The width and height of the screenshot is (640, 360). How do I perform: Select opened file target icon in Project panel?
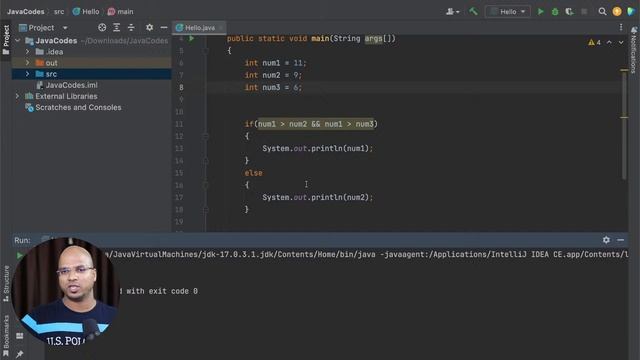click(x=102, y=27)
